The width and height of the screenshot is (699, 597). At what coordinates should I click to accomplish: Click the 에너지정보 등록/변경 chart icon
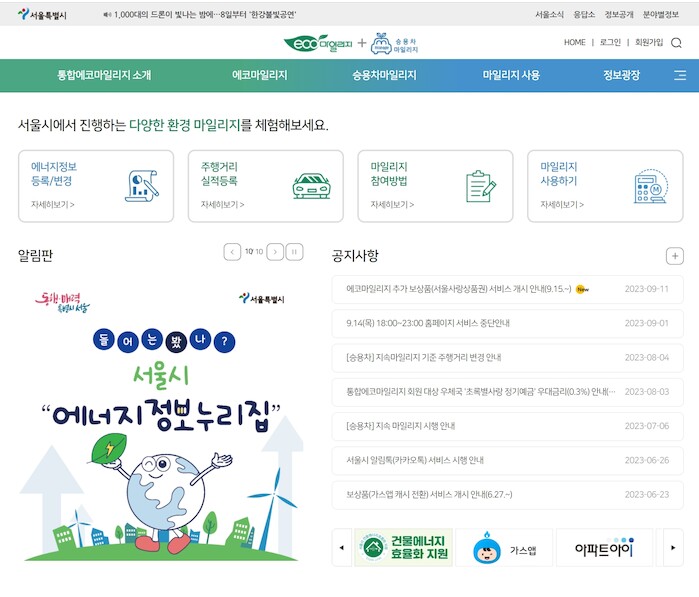143,185
